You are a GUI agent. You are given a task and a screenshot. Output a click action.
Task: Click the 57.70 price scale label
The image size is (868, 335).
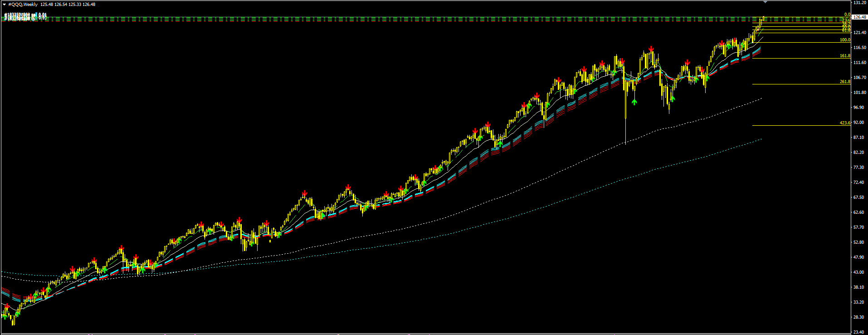(x=859, y=227)
